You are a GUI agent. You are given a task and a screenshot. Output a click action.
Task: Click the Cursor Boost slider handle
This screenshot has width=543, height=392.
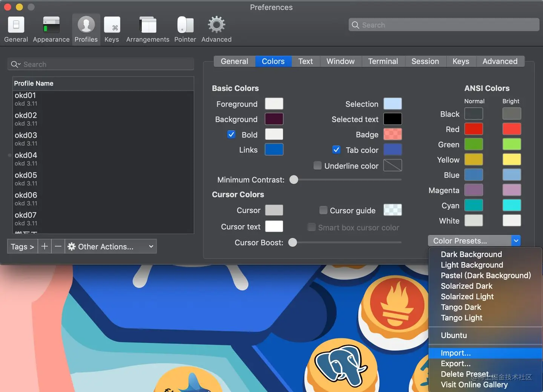[x=293, y=242]
